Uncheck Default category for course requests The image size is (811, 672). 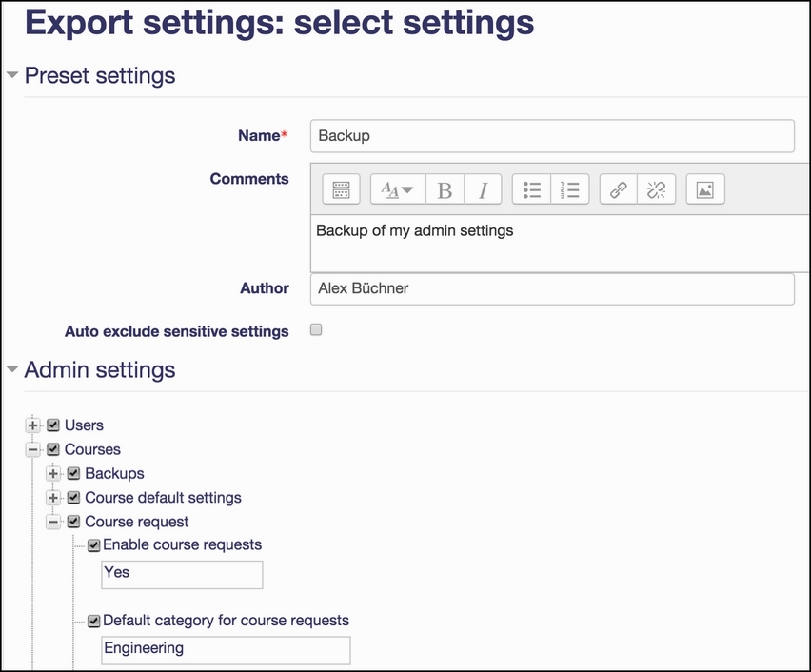(93, 621)
